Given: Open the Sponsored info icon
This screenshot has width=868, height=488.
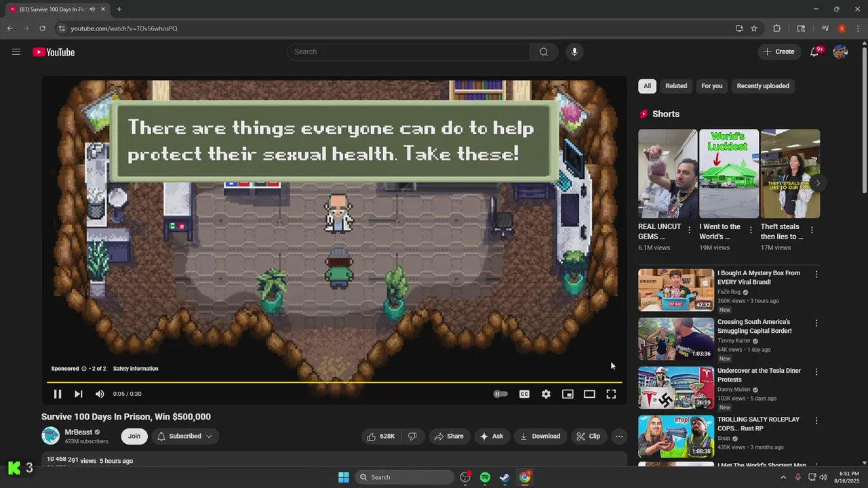Looking at the screenshot, I should click(x=84, y=369).
